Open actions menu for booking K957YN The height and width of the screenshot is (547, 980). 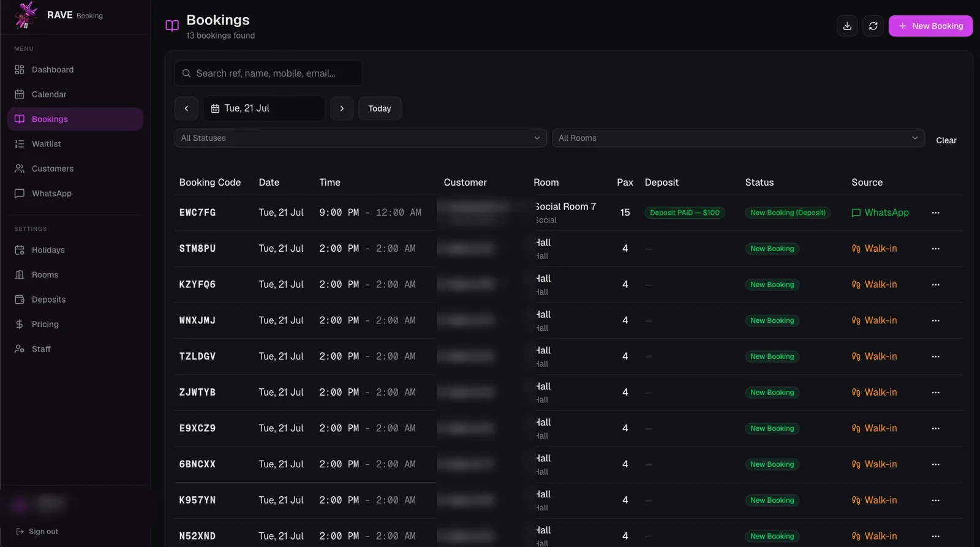click(935, 500)
